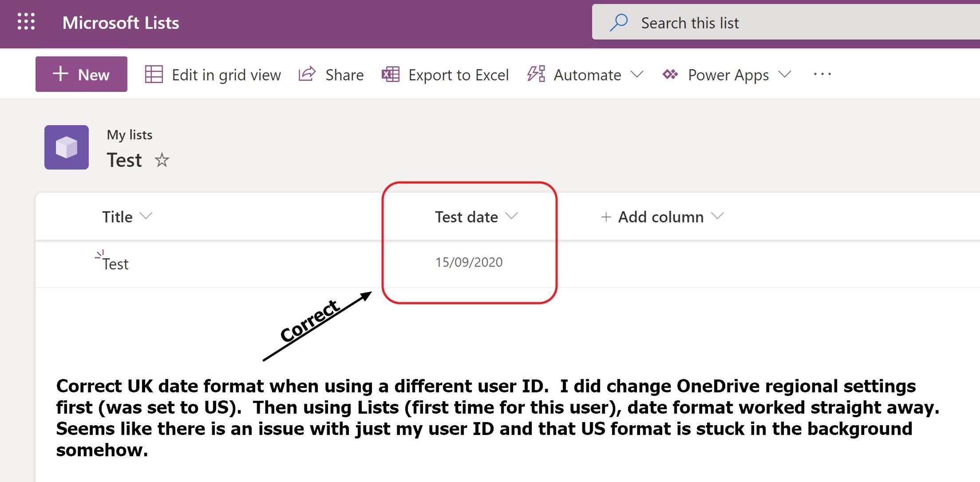
Task: Click the Automate flow icon
Action: click(536, 74)
